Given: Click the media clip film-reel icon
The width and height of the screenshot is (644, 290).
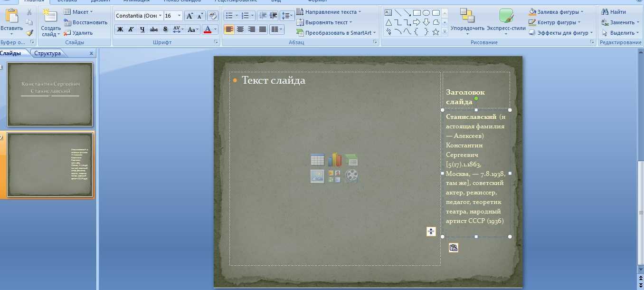Looking at the screenshot, I should coord(351,176).
